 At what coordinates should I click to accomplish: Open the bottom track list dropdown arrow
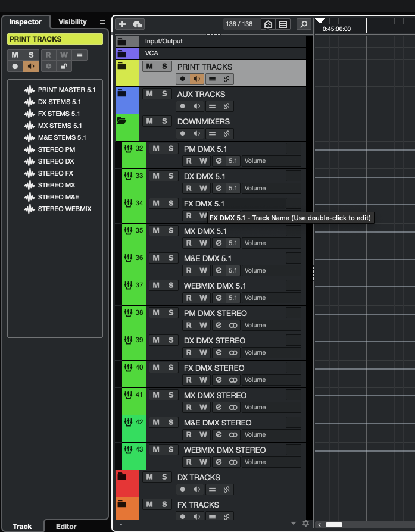click(294, 523)
